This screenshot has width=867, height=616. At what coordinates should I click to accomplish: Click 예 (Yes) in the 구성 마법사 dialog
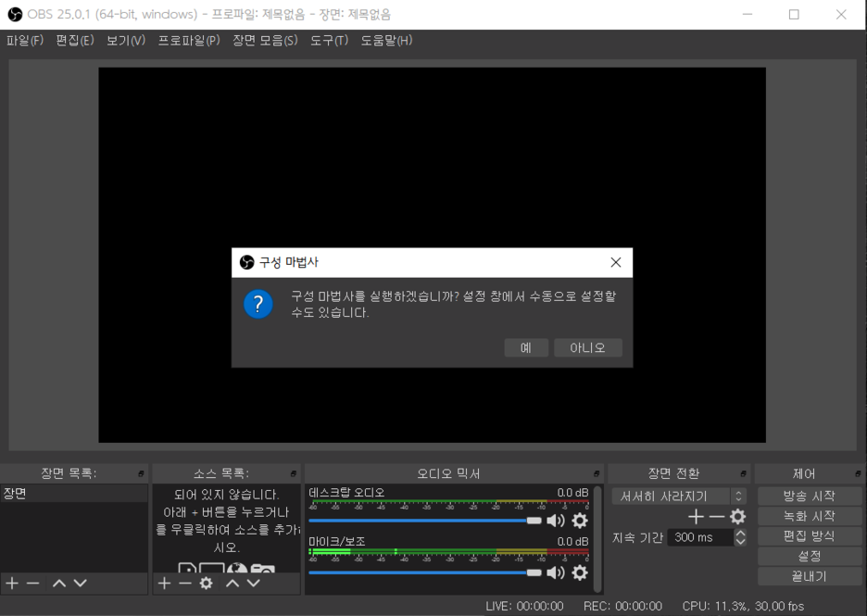pyautogui.click(x=526, y=347)
